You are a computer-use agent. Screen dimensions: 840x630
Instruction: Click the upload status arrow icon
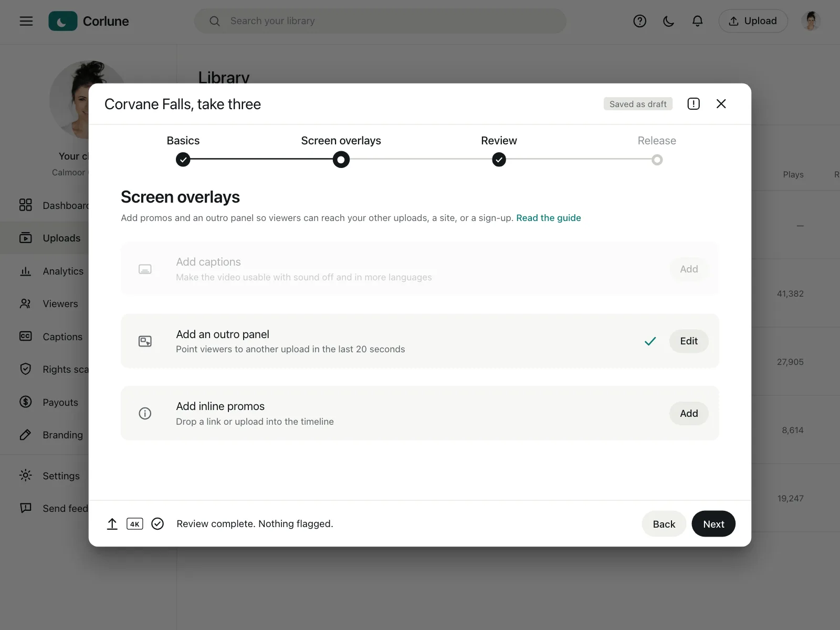tap(112, 524)
